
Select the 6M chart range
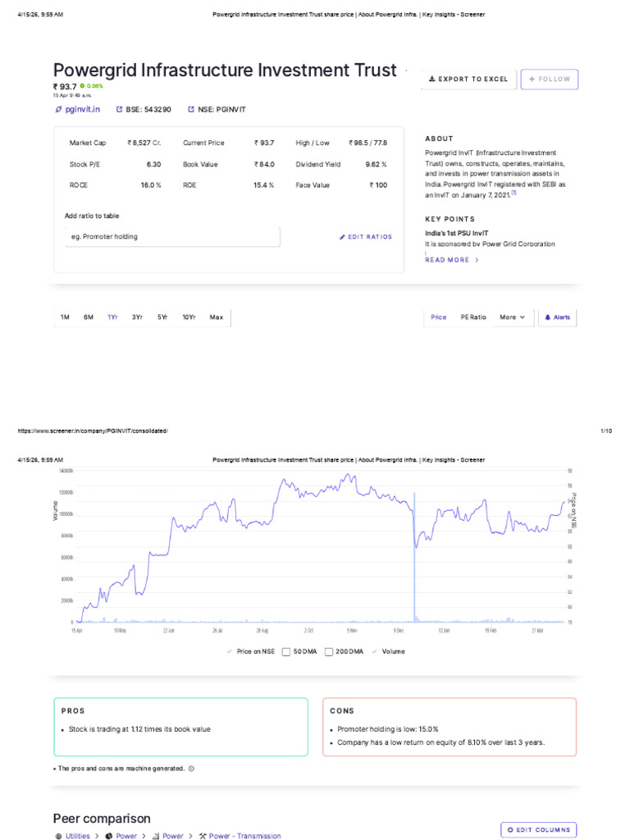pyautogui.click(x=89, y=317)
